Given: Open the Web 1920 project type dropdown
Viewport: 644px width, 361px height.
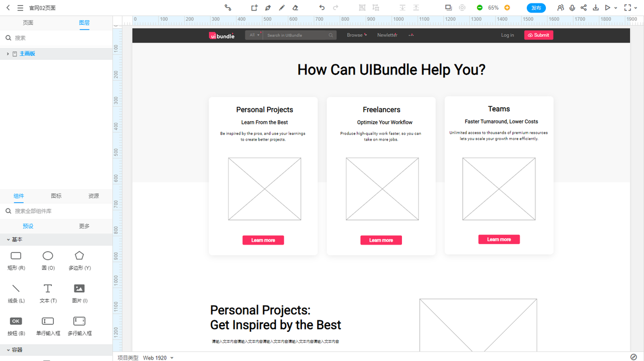Looking at the screenshot, I should point(158,357).
